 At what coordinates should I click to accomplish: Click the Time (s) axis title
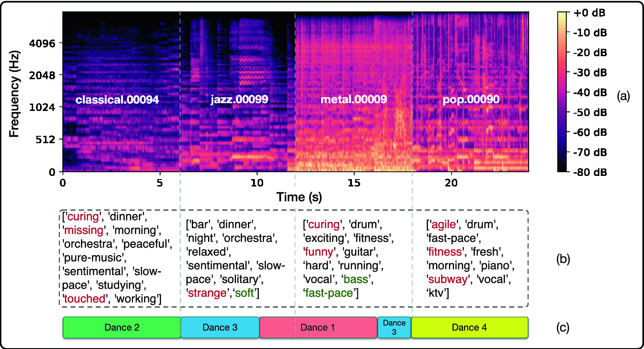(299, 198)
